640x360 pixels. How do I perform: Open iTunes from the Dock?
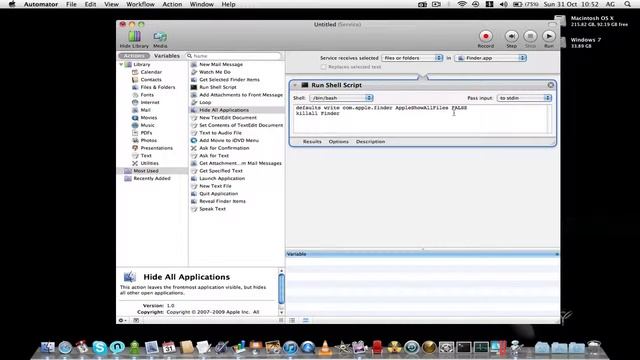[290, 347]
